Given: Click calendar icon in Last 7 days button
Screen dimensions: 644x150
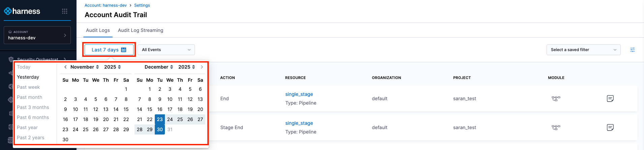Looking at the screenshot, I should click(124, 50).
